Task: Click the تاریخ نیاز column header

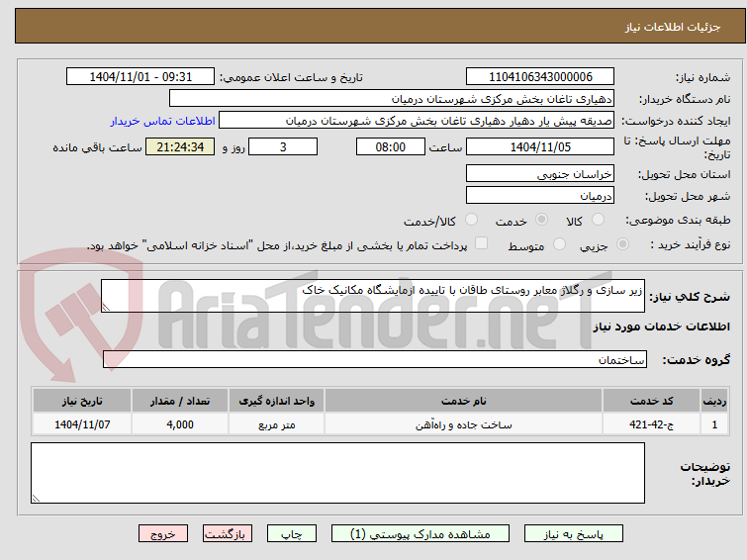Action: coord(82,401)
